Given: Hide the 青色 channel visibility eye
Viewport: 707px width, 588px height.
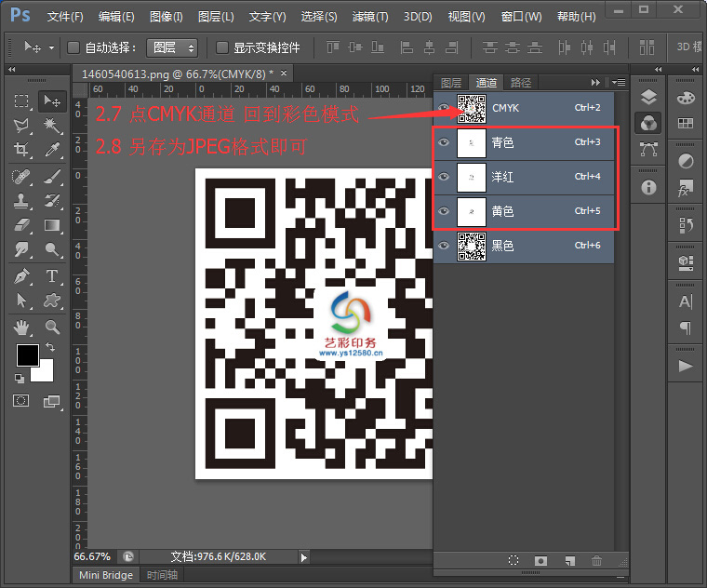Looking at the screenshot, I should [444, 143].
